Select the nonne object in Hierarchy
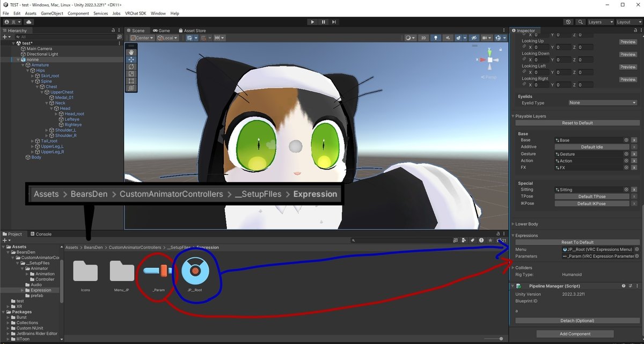The image size is (644, 344). pos(32,60)
